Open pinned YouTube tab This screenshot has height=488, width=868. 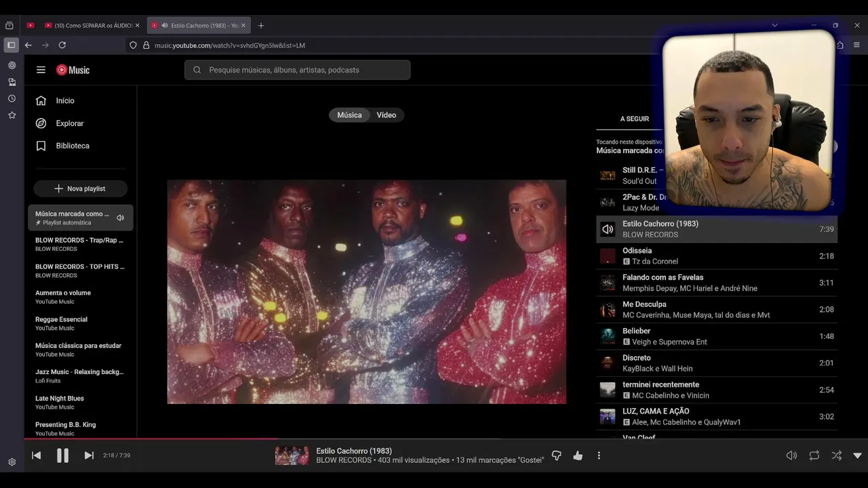click(x=31, y=26)
